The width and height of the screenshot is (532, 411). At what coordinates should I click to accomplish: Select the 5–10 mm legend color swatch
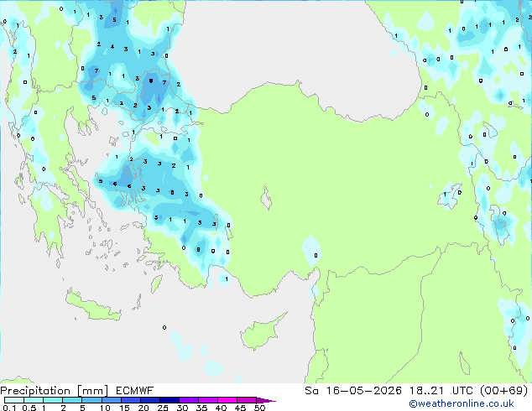(91, 400)
